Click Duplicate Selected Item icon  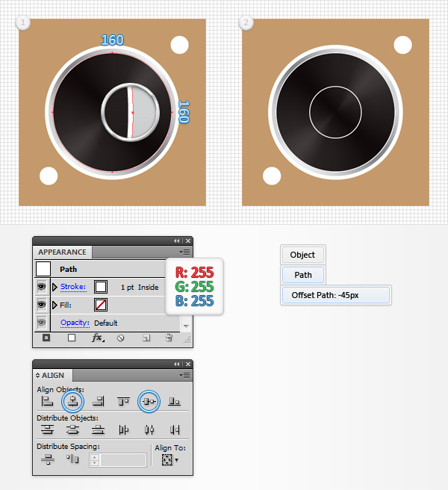[x=146, y=338]
